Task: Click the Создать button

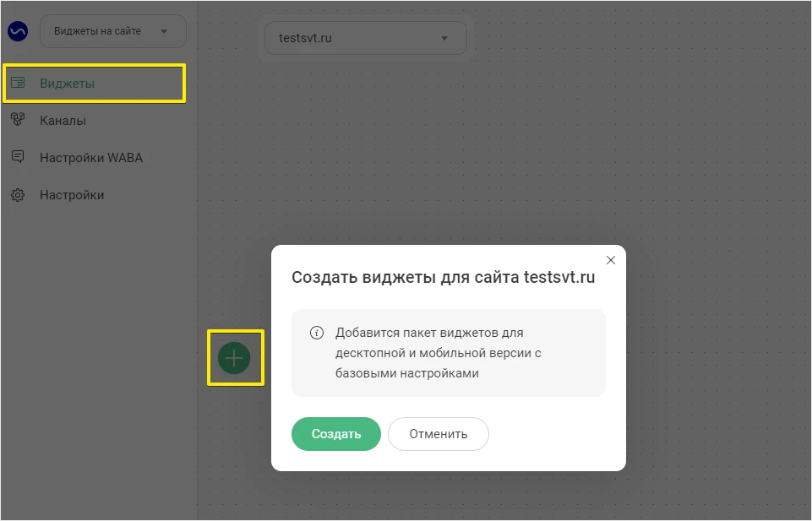Action: (x=336, y=434)
